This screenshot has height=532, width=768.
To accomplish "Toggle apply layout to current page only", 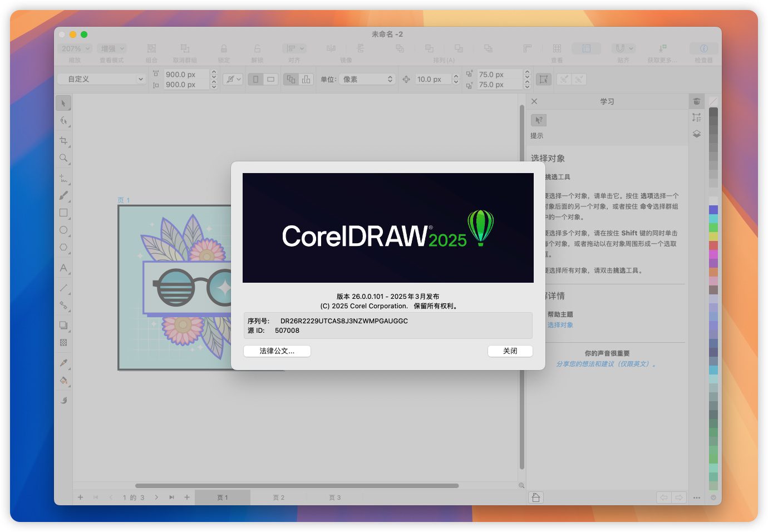I will pos(306,80).
